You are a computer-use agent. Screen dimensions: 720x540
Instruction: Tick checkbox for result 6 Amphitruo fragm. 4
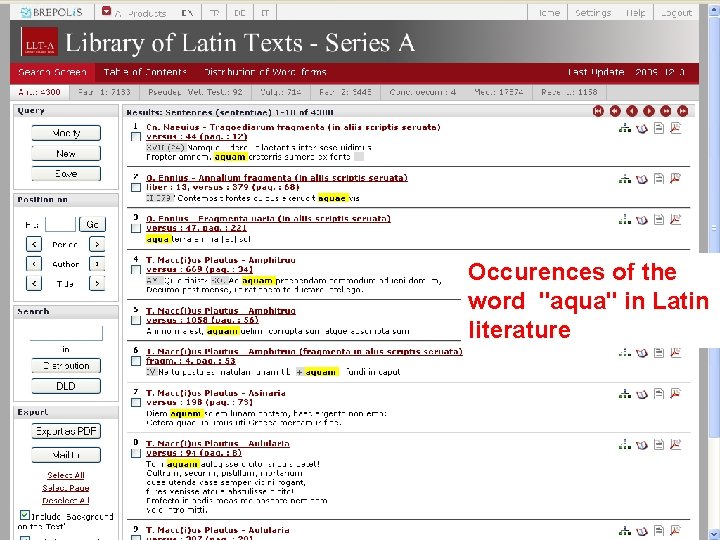[x=136, y=361]
